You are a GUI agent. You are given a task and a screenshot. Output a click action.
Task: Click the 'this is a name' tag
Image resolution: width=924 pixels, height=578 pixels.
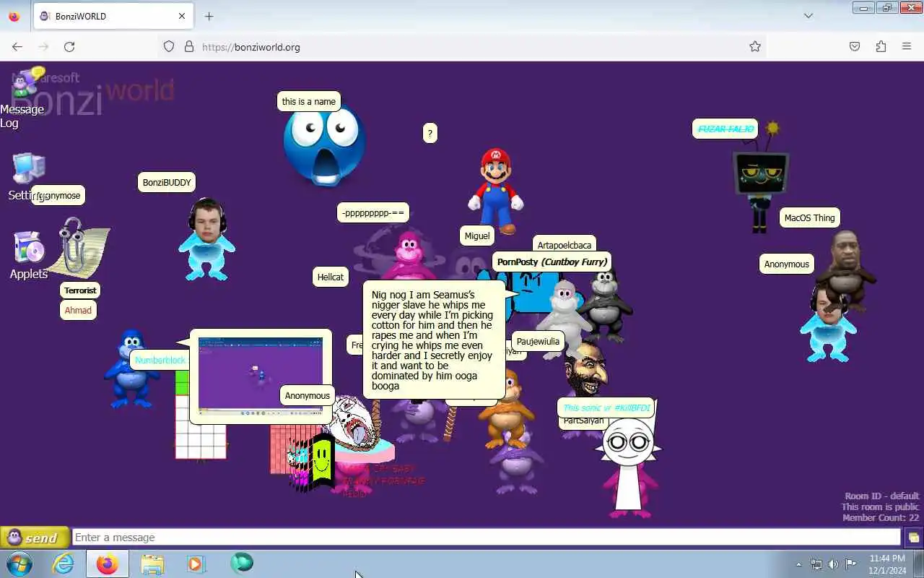(x=309, y=101)
